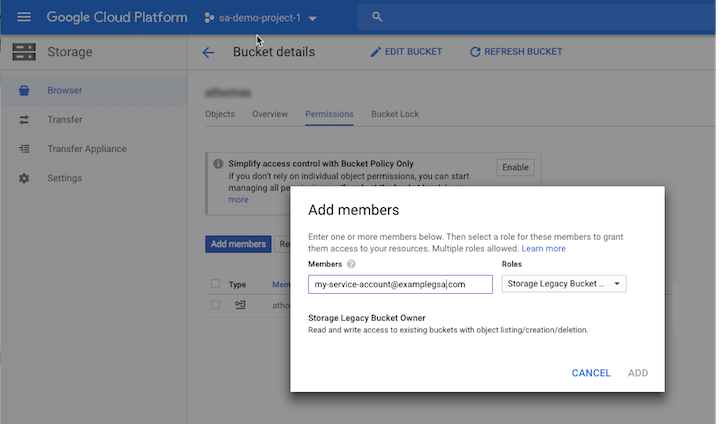Click the Transfer Appliance icon

tap(24, 149)
